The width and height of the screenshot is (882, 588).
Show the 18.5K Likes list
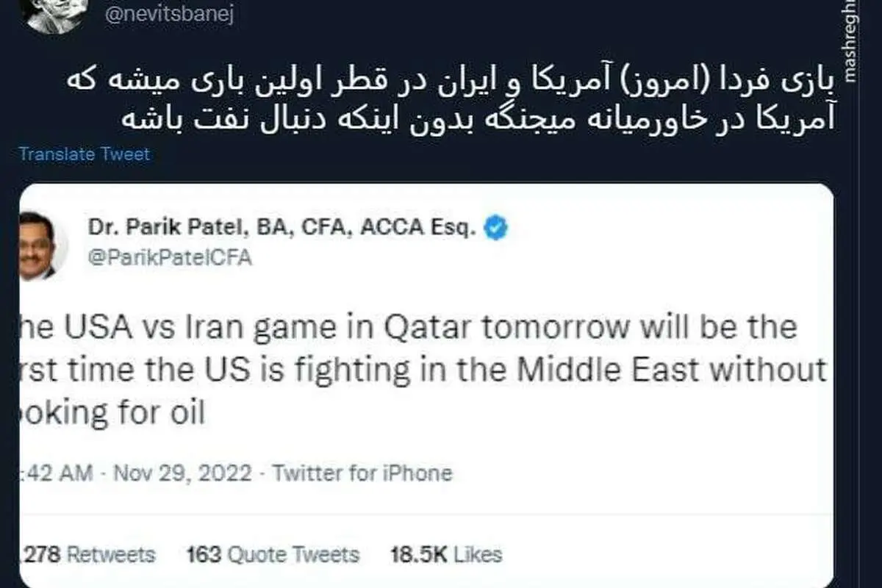446,553
